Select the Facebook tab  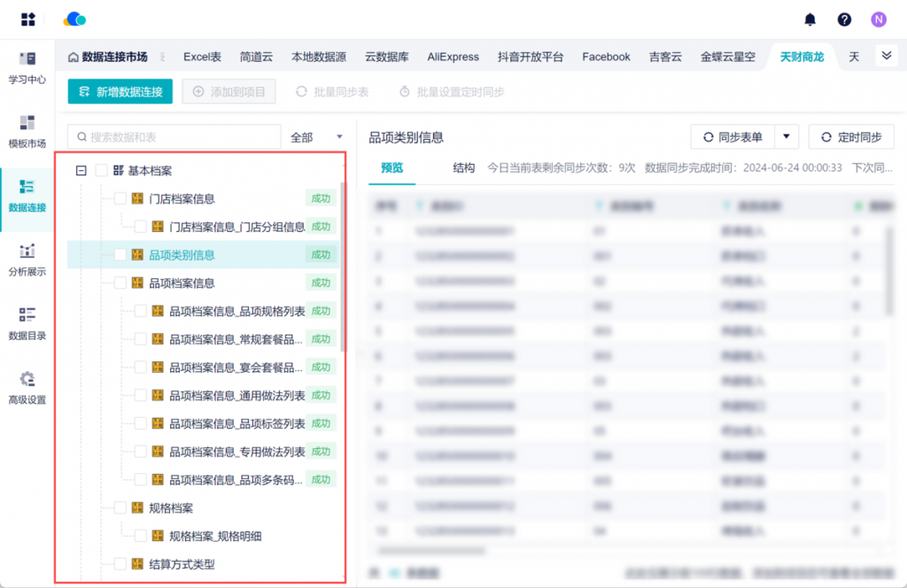point(606,57)
